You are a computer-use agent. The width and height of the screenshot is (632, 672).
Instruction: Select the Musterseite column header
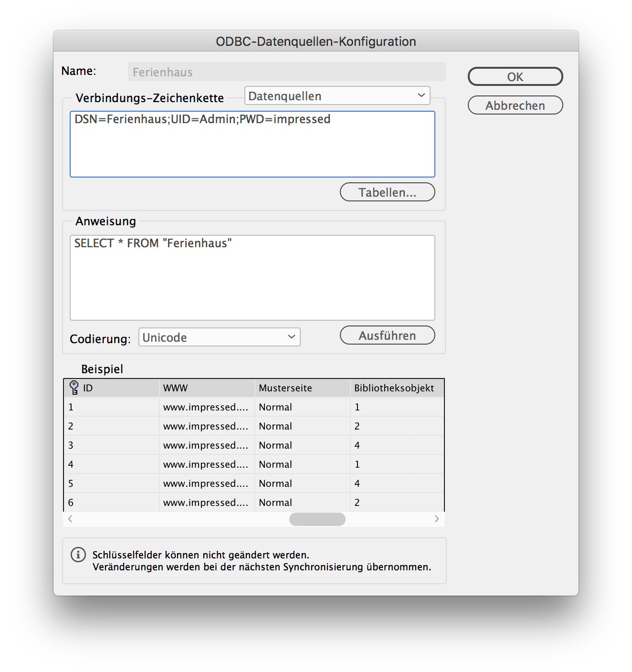click(302, 388)
